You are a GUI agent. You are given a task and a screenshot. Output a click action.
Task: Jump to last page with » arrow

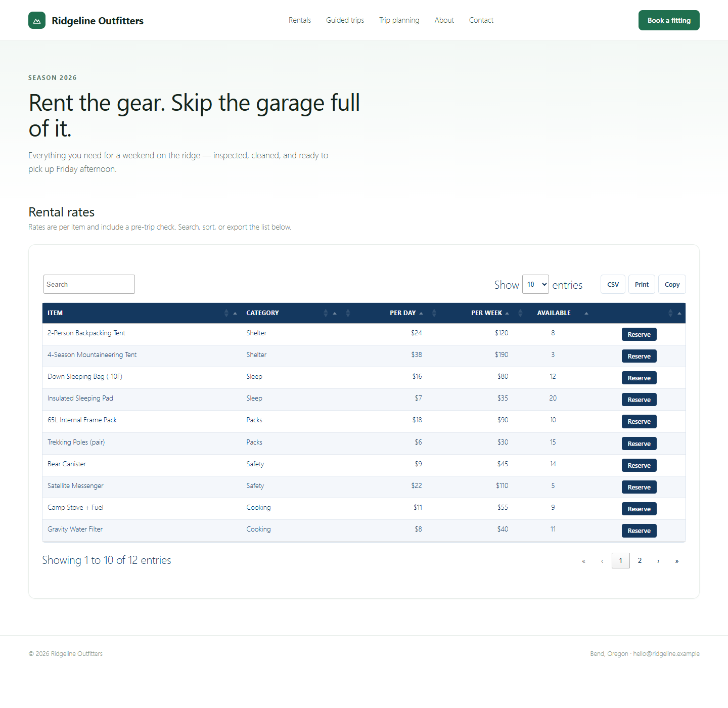[x=677, y=561]
